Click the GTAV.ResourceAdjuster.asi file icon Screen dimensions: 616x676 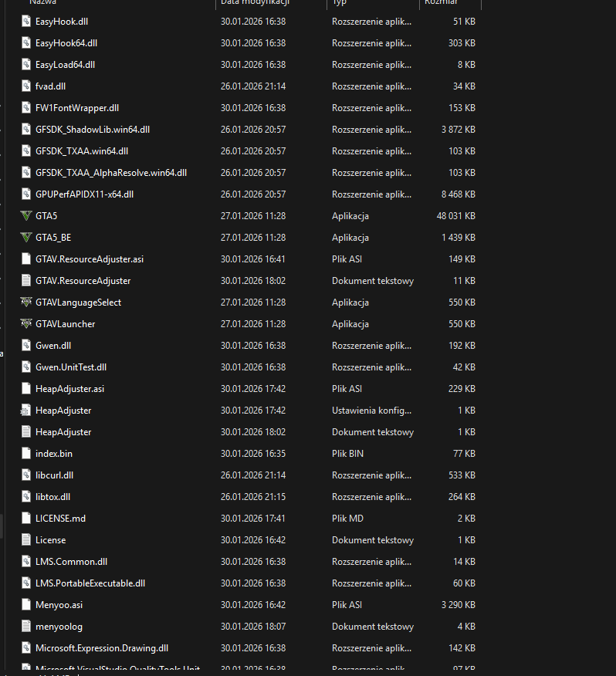[26, 259]
